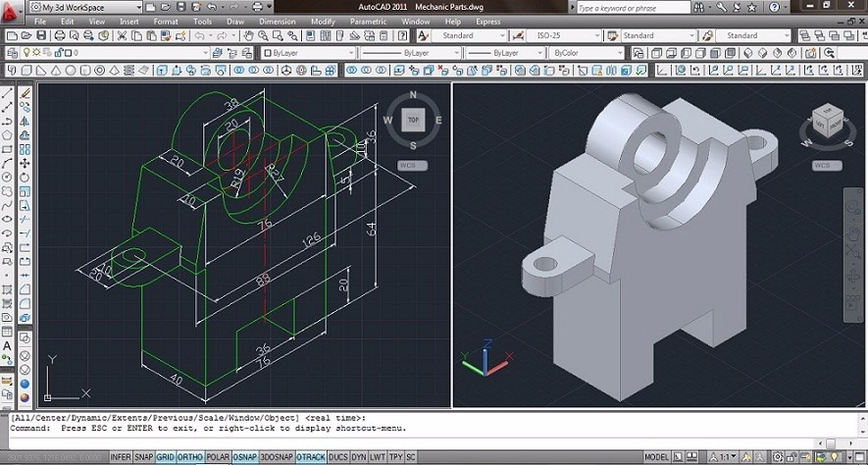Screen dimensions: 868x465
Task: Toggle INFER constraints in status bar
Action: 120,457
